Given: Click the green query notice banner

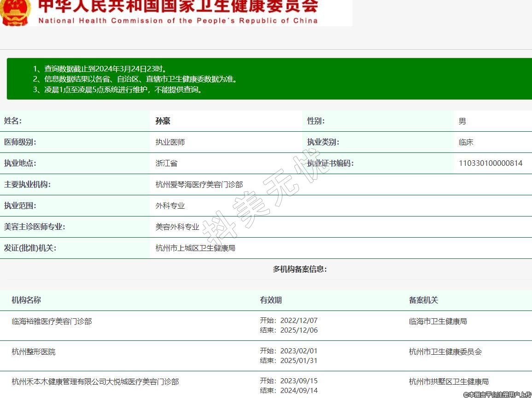Looking at the screenshot, I should (269, 79).
